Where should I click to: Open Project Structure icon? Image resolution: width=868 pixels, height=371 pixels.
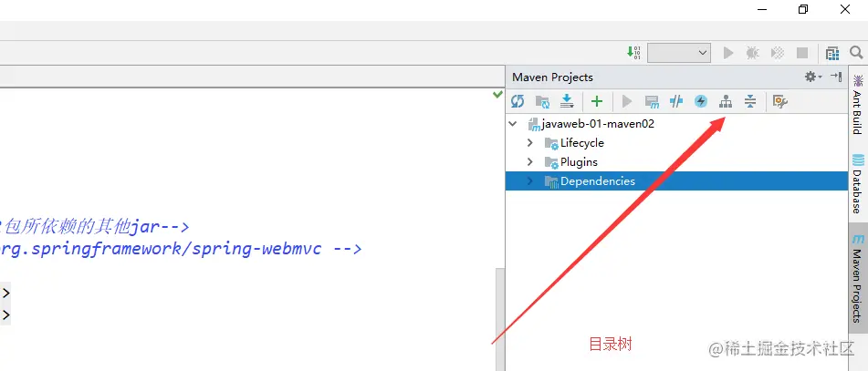832,53
